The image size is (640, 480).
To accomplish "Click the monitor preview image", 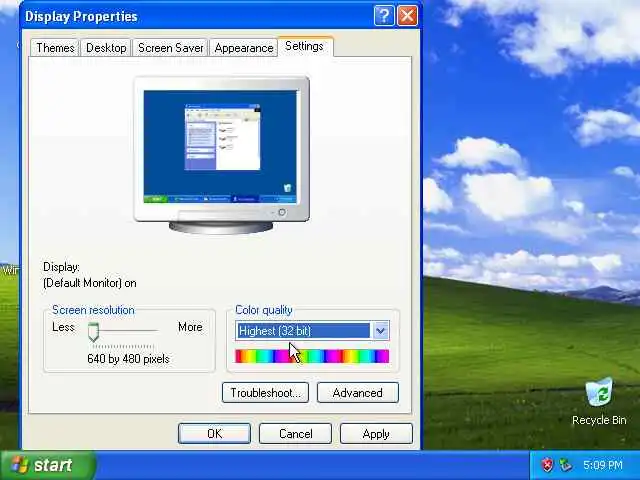I will point(221,154).
